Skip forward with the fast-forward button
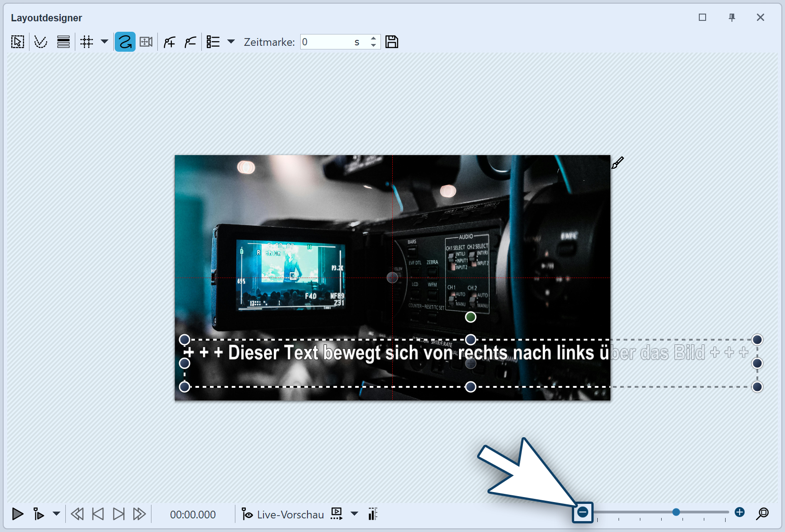Viewport: 785px width, 532px height. 139,514
